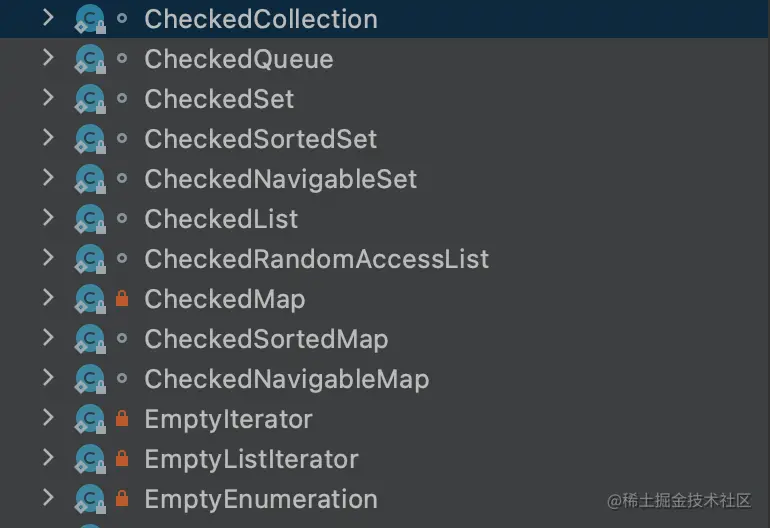Click the class icon next to CheckedList
The width and height of the screenshot is (770, 528).
point(90,219)
